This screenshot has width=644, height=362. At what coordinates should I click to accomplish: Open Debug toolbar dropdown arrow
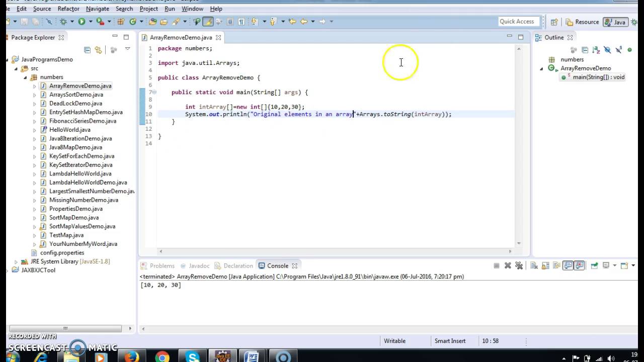[x=72, y=22]
